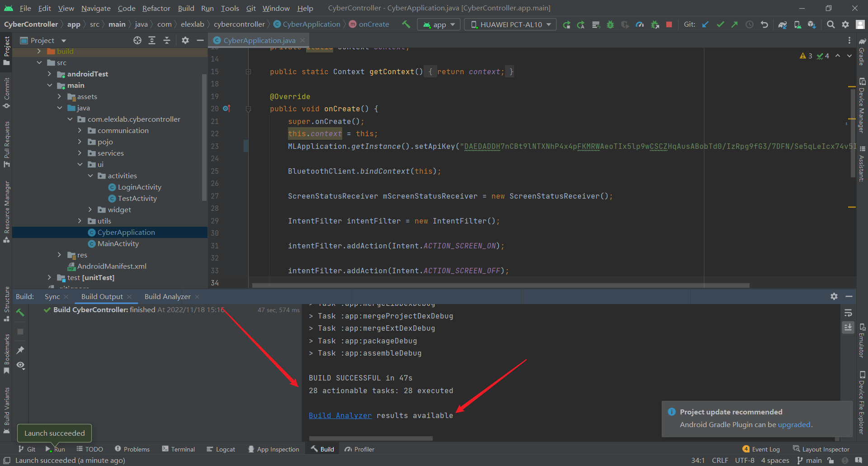
Task: Update project with the Git blue arrow
Action: point(705,24)
